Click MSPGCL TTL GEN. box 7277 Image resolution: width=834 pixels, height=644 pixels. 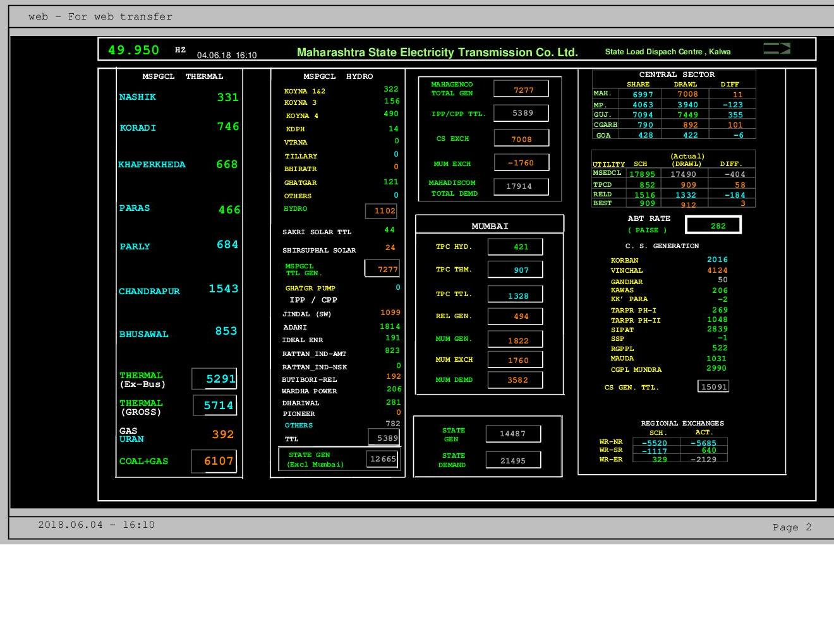(382, 268)
